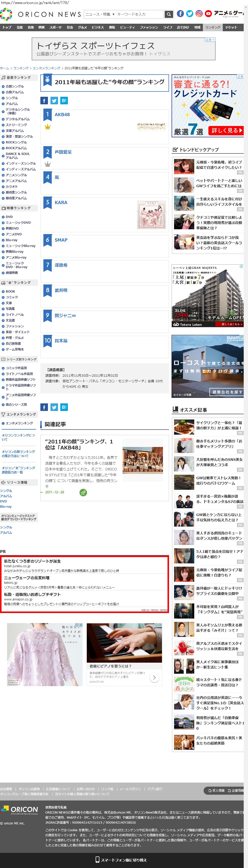
Task: Click the info icon on the GRAN MAJESTA apartment ad
Action: 241,267
